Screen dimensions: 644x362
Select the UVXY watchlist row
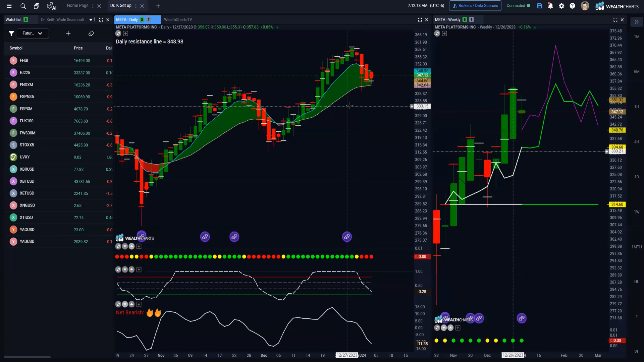(x=59, y=157)
